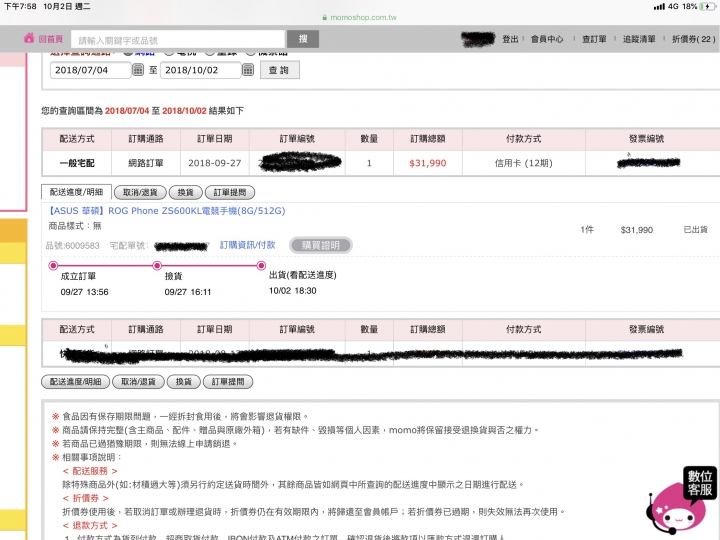The height and width of the screenshot is (540, 720).
Task: Click 已出貨 shipped status text
Action: tap(696, 230)
